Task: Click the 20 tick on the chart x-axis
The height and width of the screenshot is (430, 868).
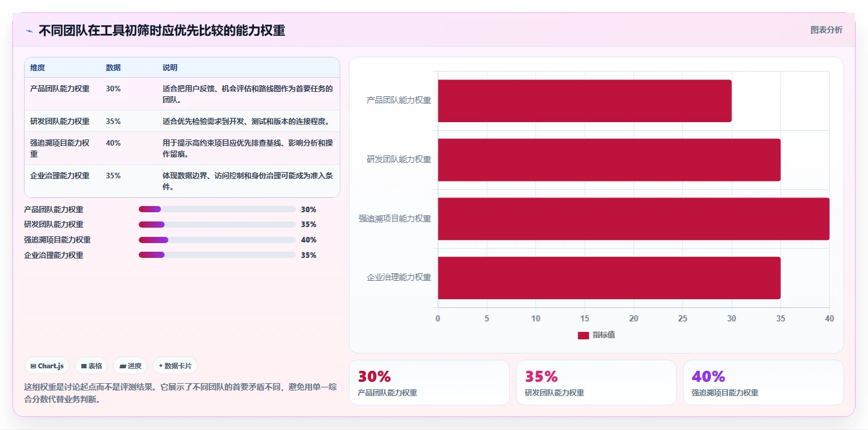Action: (x=634, y=319)
